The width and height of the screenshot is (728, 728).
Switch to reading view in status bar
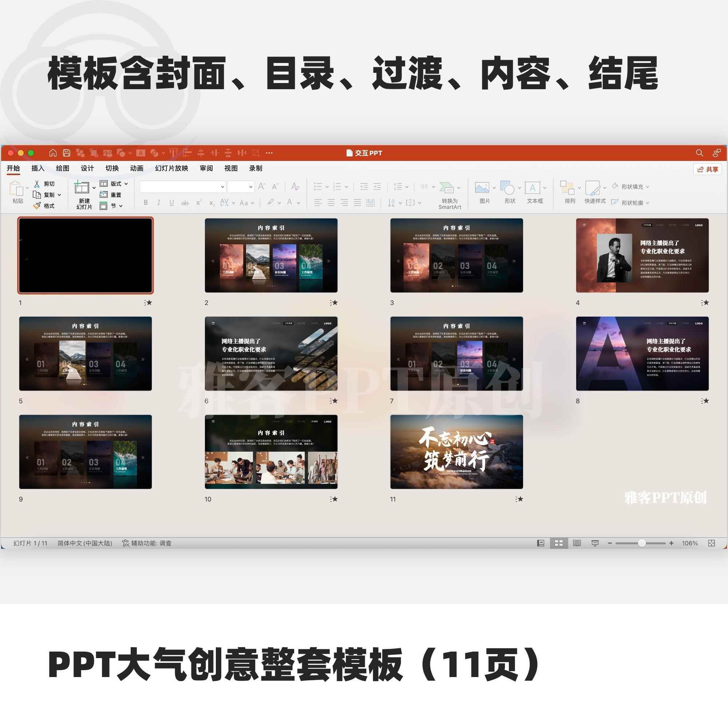pyautogui.click(x=577, y=543)
